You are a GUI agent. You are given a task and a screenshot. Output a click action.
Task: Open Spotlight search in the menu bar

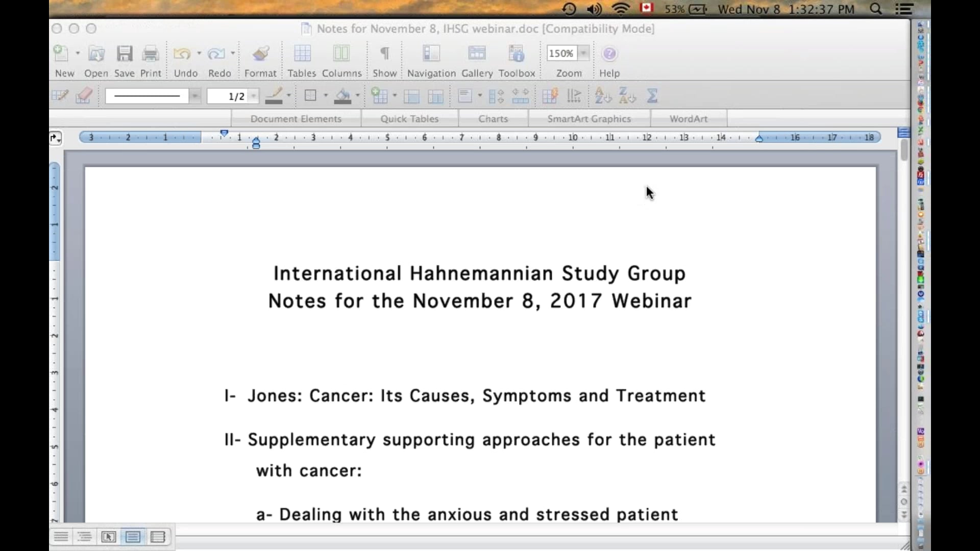tap(876, 9)
